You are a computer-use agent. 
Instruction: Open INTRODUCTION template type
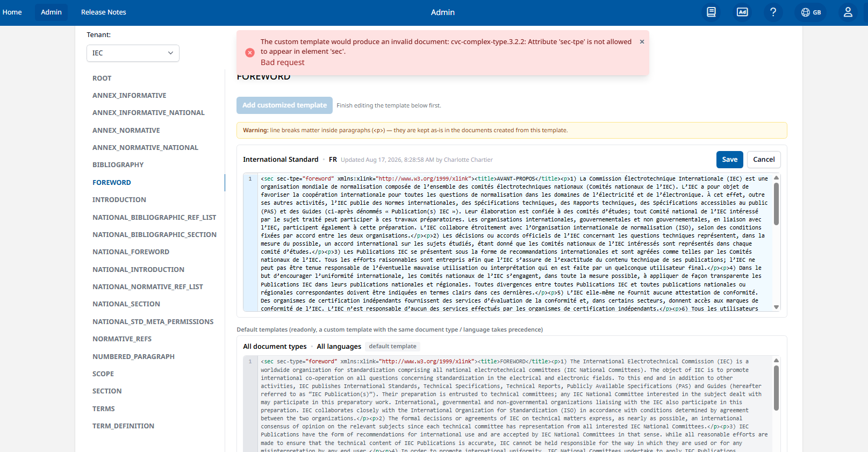119,200
